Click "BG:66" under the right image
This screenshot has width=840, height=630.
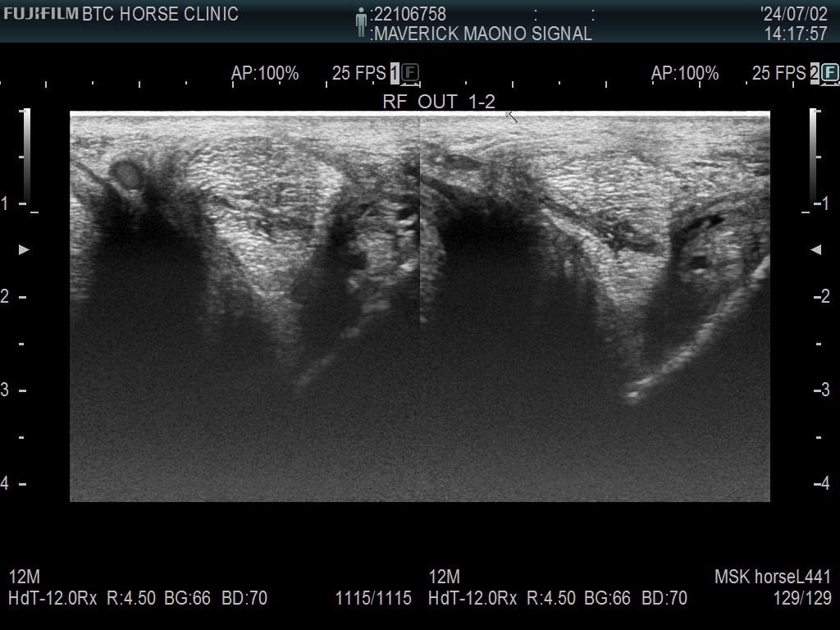(608, 598)
